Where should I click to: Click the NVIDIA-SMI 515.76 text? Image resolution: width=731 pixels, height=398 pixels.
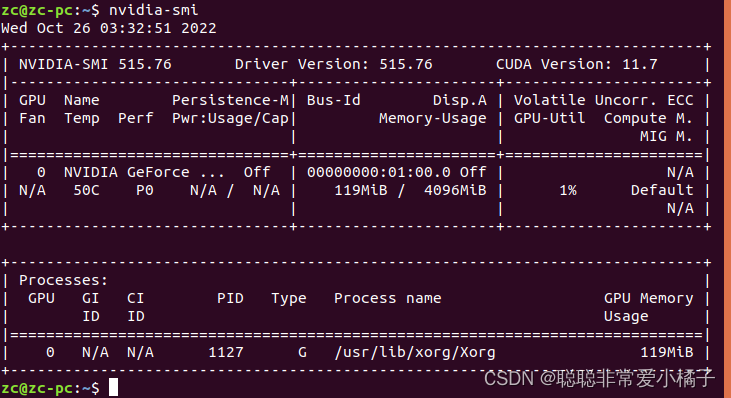95,64
